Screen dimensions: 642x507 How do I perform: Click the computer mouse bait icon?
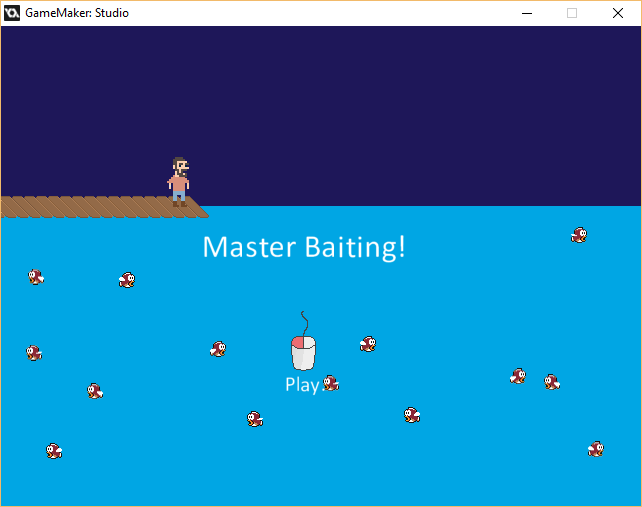coord(303,341)
